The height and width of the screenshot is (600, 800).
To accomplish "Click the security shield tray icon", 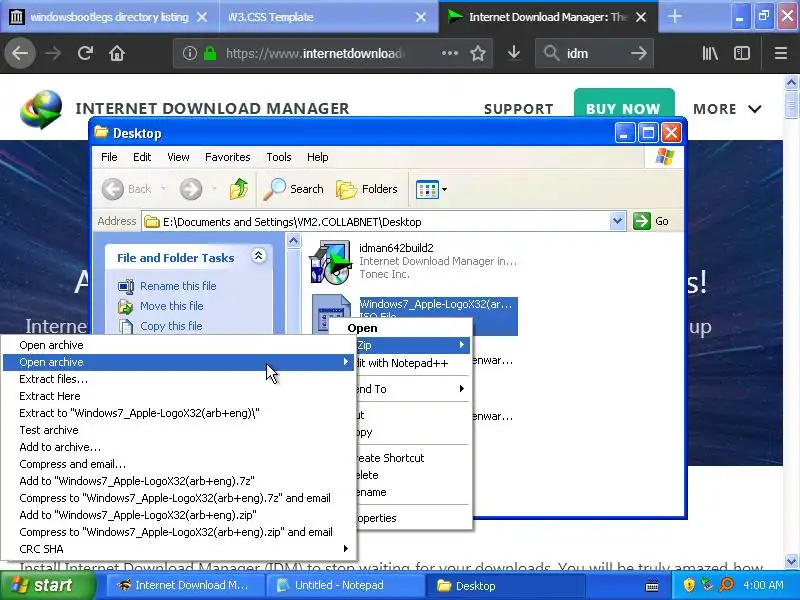I will coord(689,585).
